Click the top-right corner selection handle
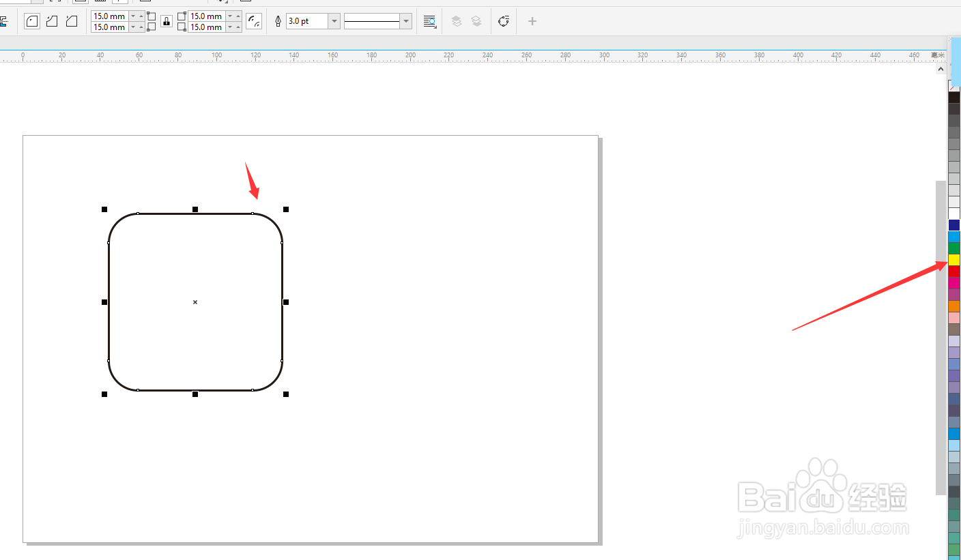Viewport: 961px width, 560px height. click(286, 209)
